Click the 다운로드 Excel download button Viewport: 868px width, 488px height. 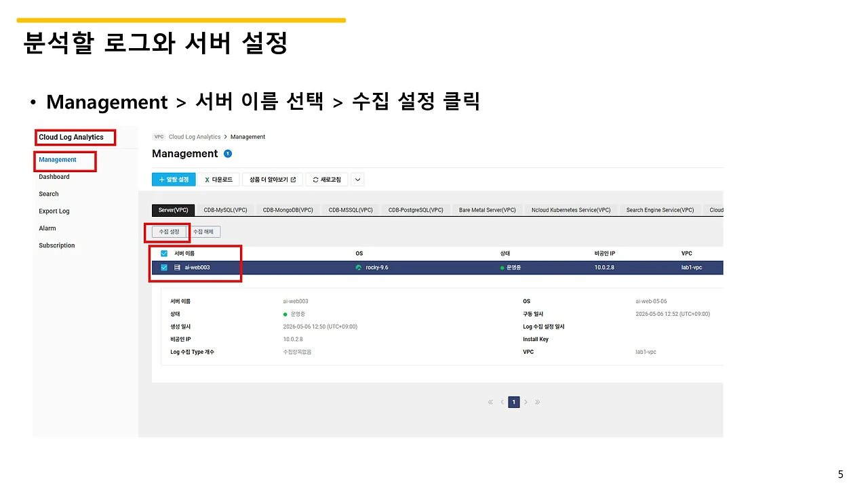click(218, 180)
